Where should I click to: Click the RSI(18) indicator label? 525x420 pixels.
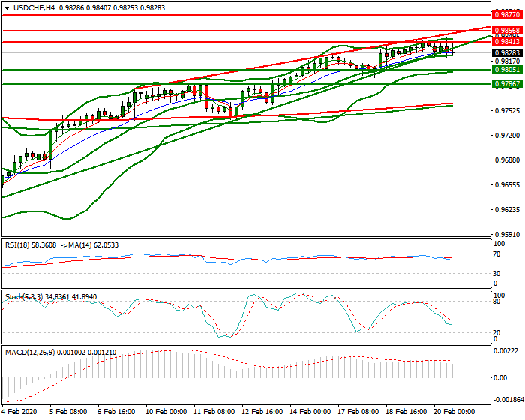pyautogui.click(x=19, y=245)
